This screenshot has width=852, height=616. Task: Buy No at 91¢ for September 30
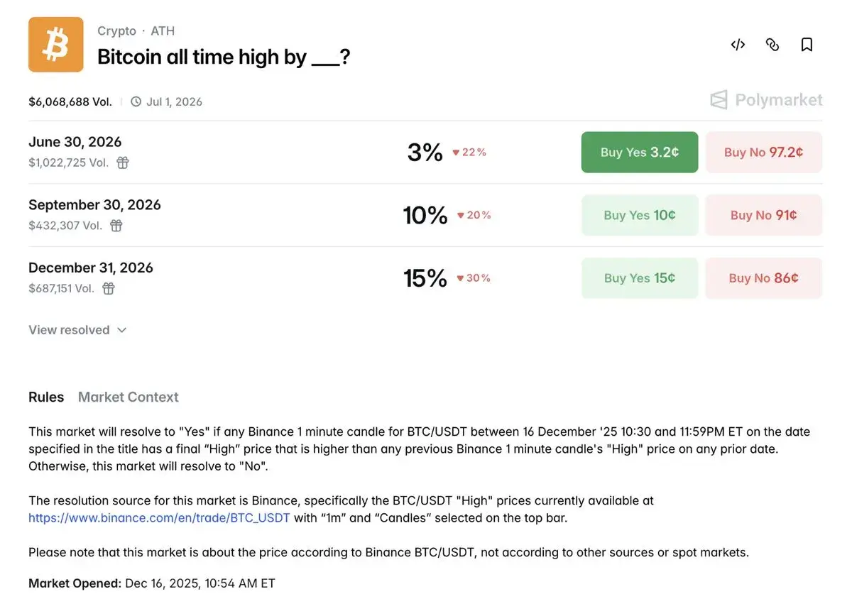763,215
